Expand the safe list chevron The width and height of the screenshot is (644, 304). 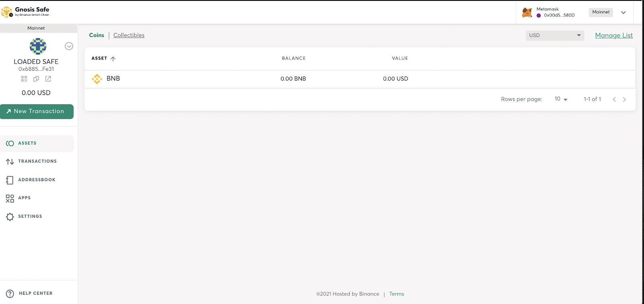point(69,46)
